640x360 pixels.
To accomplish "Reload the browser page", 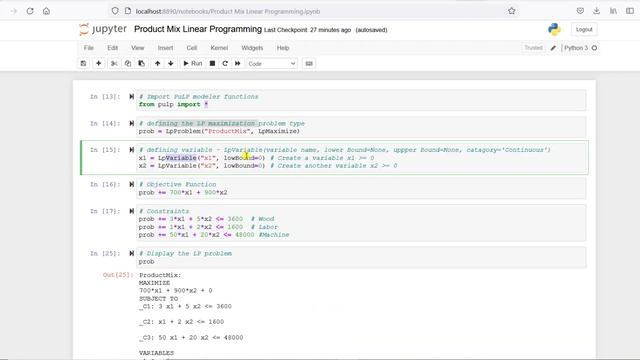I will click(x=30, y=11).
